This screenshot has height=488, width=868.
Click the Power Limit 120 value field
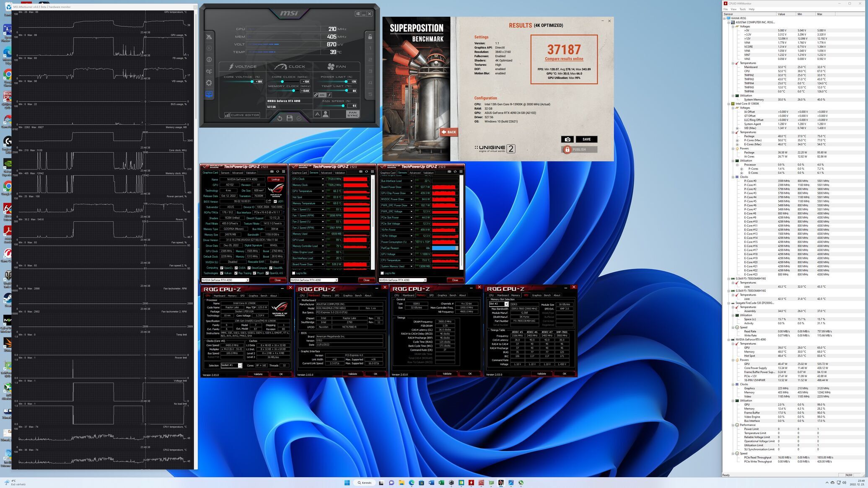point(353,82)
